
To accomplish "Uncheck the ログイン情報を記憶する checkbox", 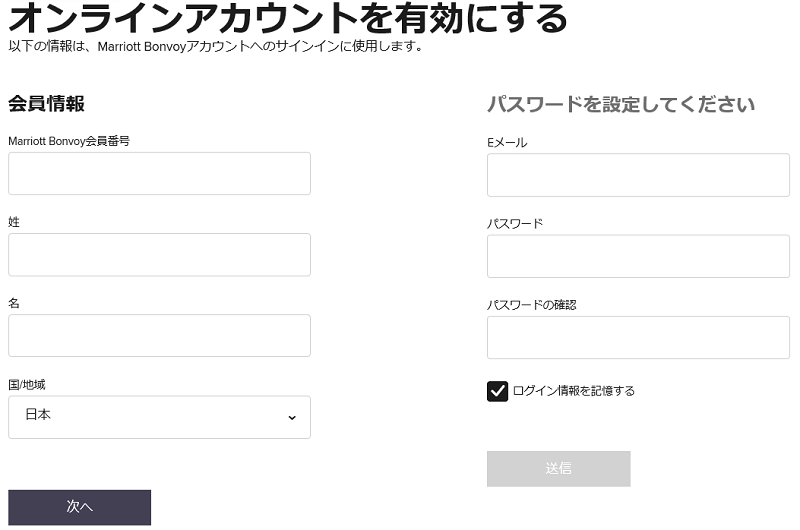I will (497, 391).
